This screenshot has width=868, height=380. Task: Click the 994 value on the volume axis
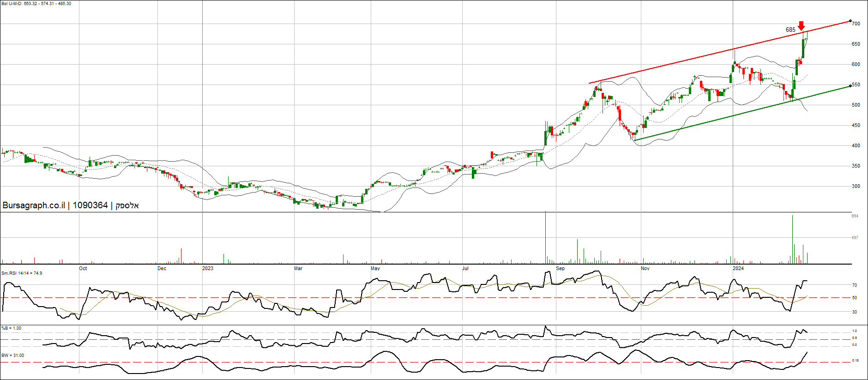[x=855, y=216]
